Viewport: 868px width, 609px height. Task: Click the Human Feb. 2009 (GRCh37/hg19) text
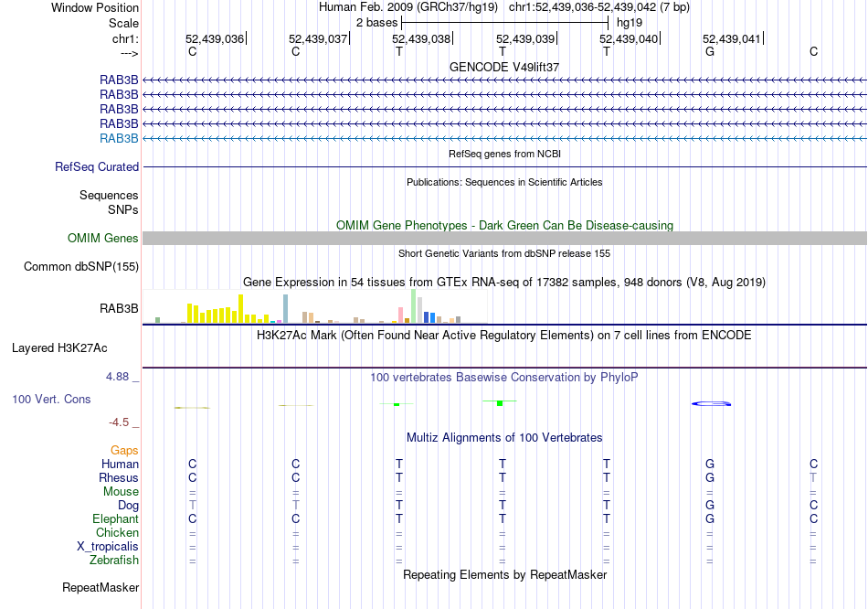pyautogui.click(x=408, y=7)
